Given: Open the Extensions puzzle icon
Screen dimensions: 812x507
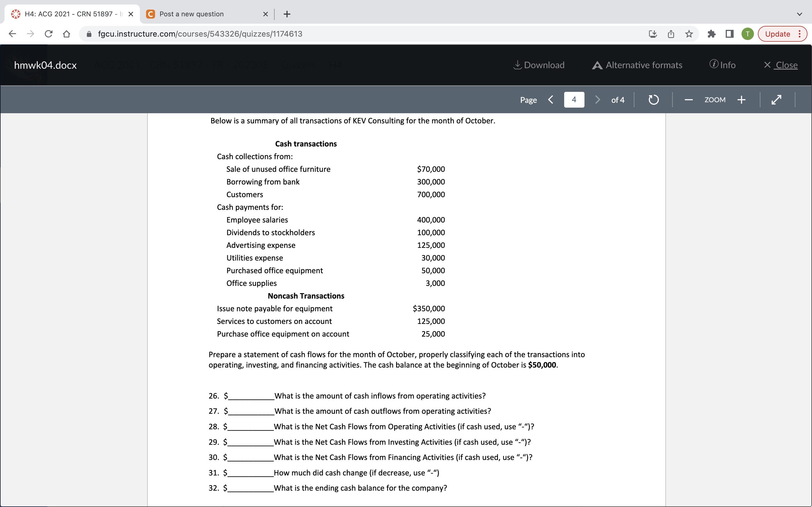Looking at the screenshot, I should click(711, 34).
